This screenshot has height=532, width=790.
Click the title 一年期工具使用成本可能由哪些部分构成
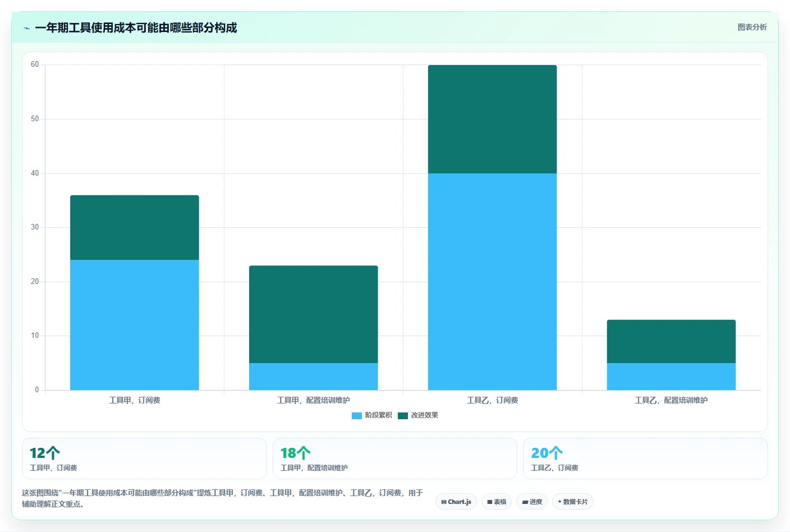point(136,28)
